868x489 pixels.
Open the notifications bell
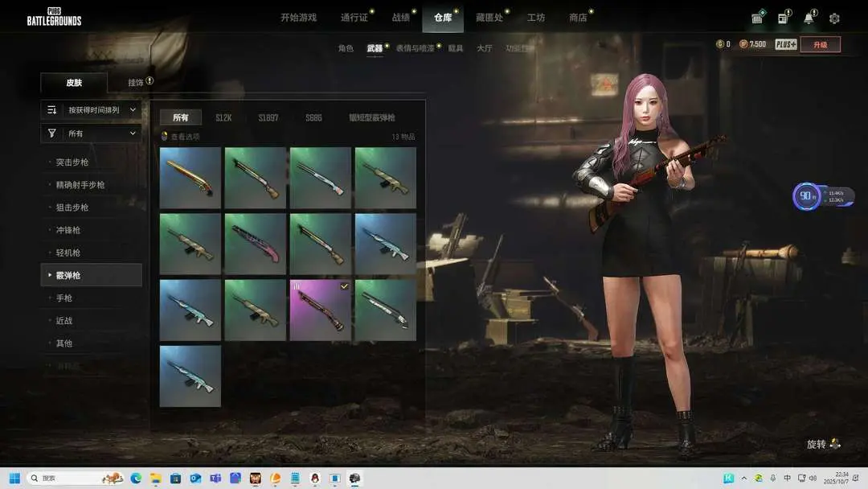pos(809,18)
